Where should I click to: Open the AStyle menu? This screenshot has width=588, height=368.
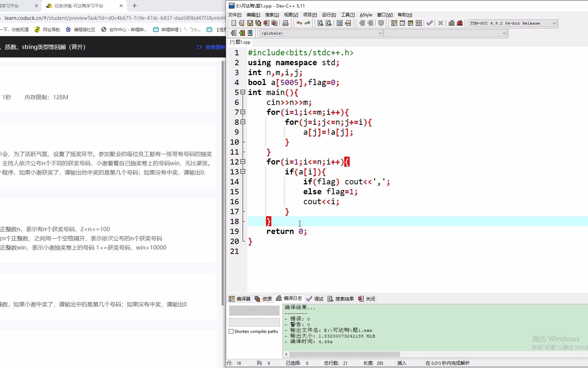click(366, 15)
